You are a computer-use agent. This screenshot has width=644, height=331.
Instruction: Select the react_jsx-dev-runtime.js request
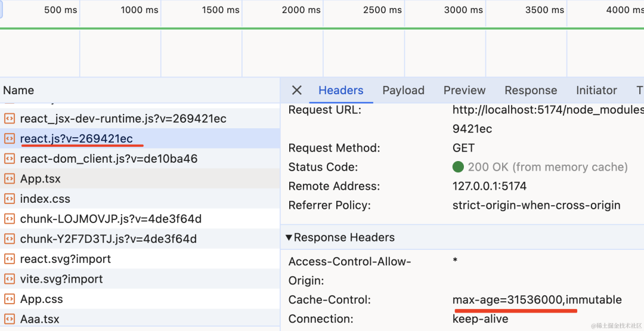(x=140, y=119)
